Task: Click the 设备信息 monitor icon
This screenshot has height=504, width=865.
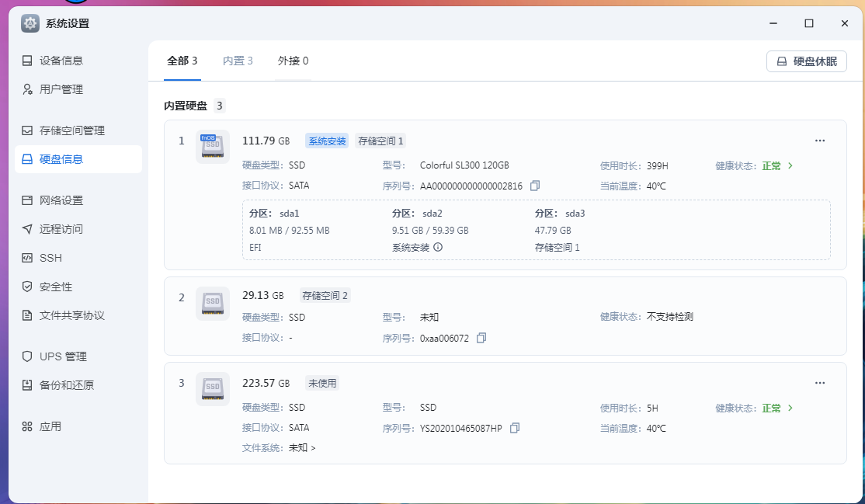Action: pyautogui.click(x=27, y=61)
